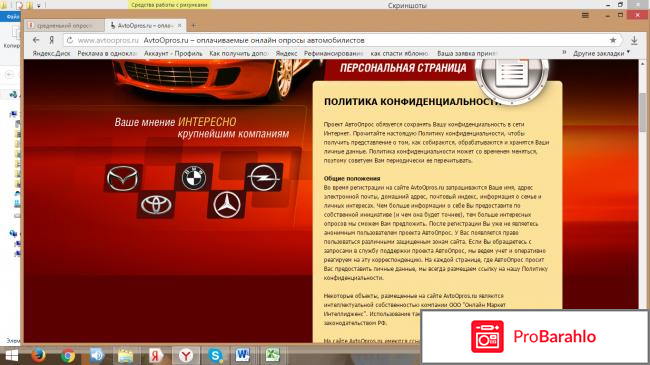This screenshot has height=365, width=650.
Task: Open the Yandex home button
Action: point(52,40)
